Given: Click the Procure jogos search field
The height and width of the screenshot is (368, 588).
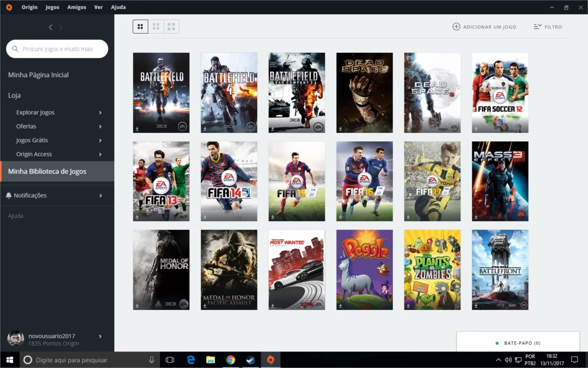Looking at the screenshot, I should 57,49.
